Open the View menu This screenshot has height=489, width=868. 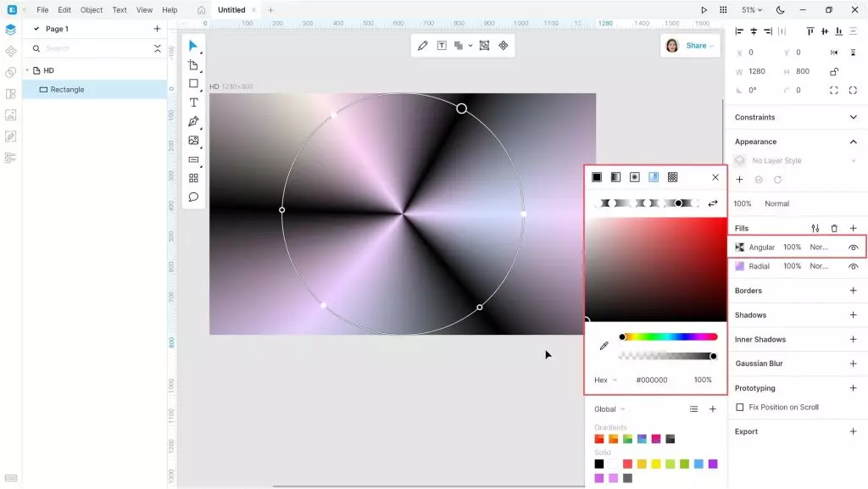point(144,10)
